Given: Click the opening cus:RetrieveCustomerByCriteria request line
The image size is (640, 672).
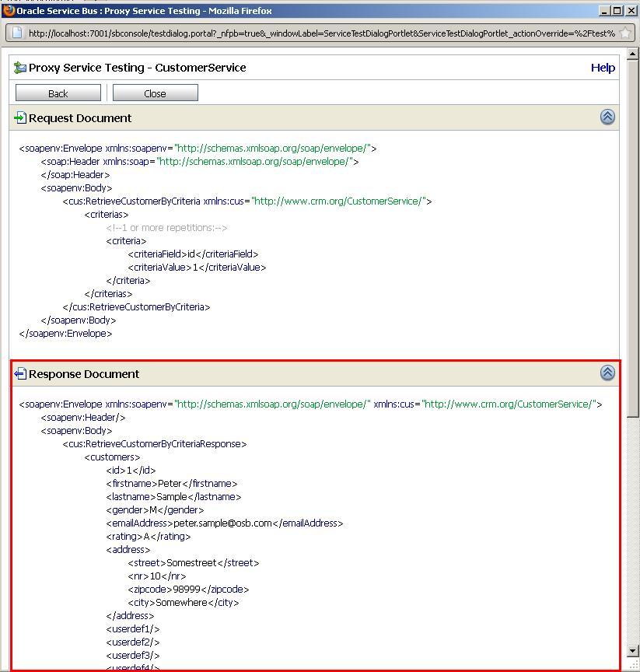Looking at the screenshot, I should (x=247, y=201).
